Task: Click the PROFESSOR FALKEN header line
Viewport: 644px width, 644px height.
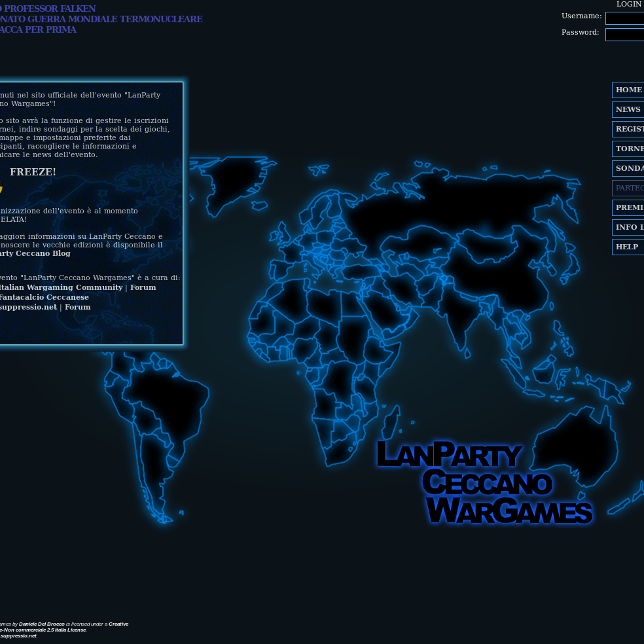Action: pos(48,9)
